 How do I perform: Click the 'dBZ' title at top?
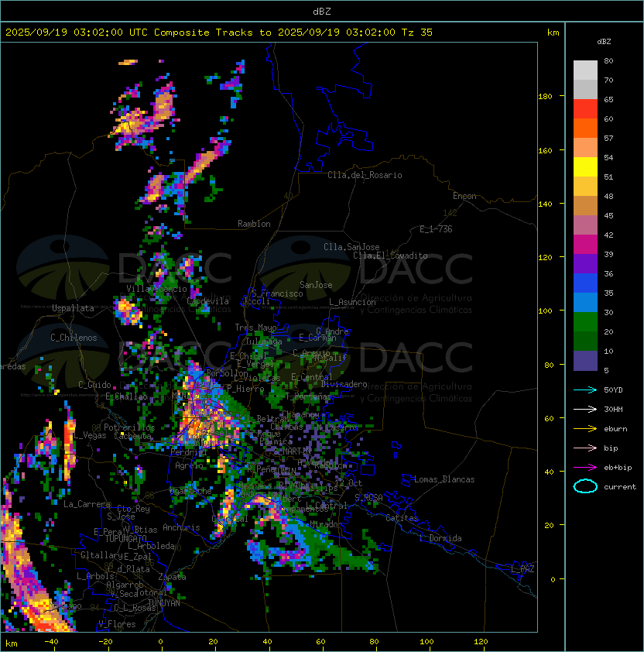pos(322,11)
